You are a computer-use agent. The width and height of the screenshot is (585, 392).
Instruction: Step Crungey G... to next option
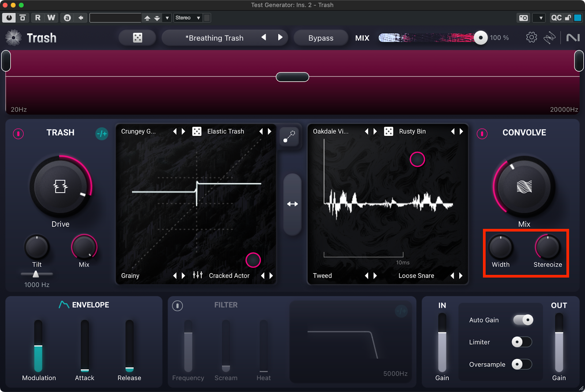click(x=184, y=131)
